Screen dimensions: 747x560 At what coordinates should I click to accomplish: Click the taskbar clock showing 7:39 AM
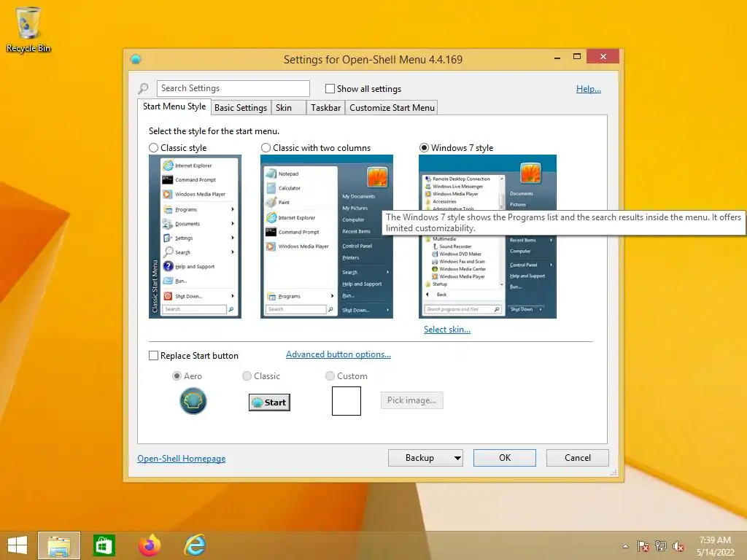pos(715,546)
